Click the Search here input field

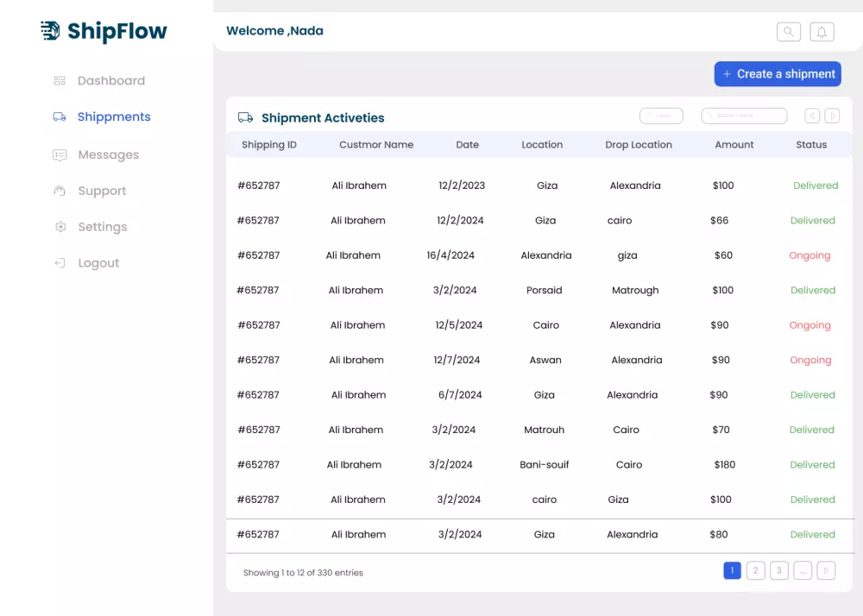pyautogui.click(x=744, y=116)
